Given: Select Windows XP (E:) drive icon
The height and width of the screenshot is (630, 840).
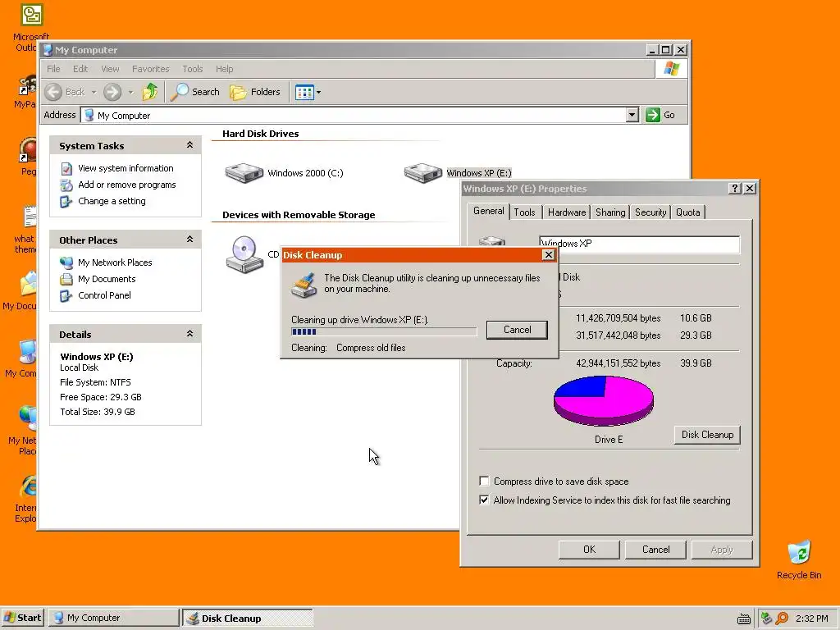Looking at the screenshot, I should 422,173.
